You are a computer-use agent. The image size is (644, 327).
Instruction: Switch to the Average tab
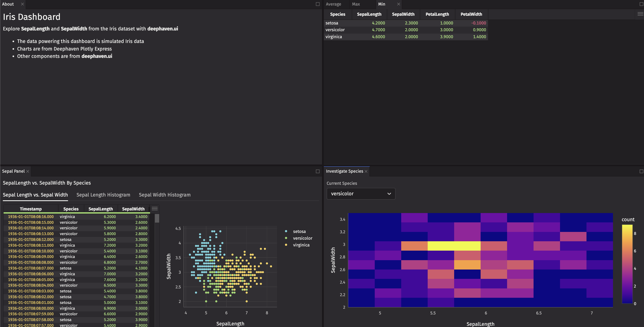coord(333,4)
